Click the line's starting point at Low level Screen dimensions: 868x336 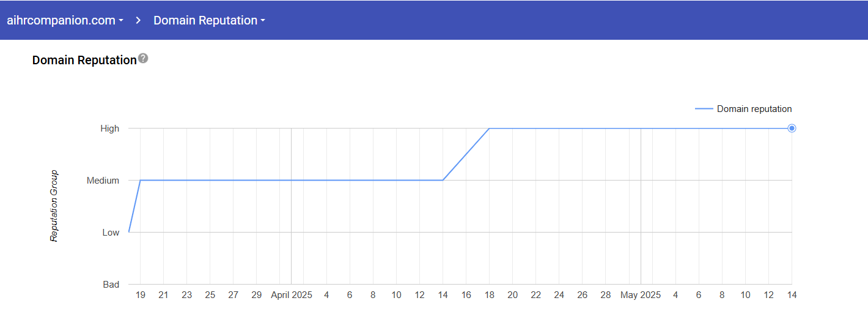tap(129, 232)
